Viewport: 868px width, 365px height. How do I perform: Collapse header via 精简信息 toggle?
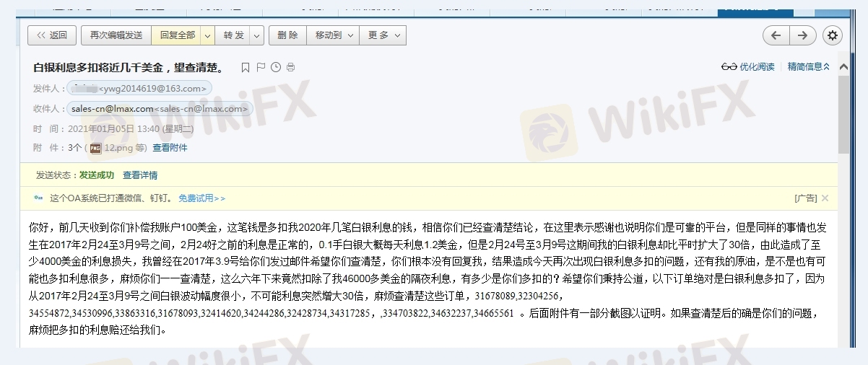pos(809,67)
